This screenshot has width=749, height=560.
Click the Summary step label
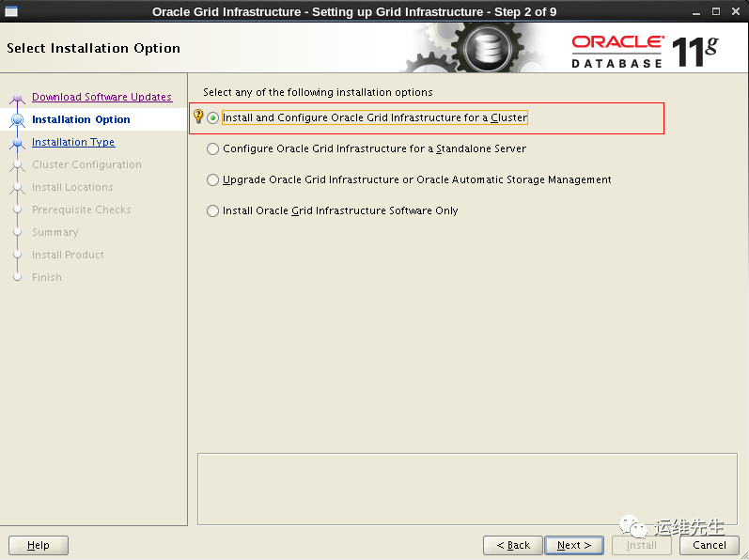[x=55, y=232]
